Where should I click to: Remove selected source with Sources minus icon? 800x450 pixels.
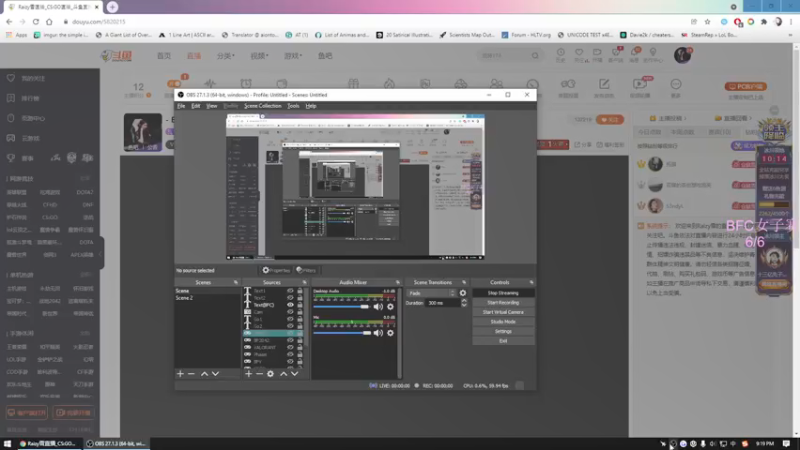click(259, 374)
